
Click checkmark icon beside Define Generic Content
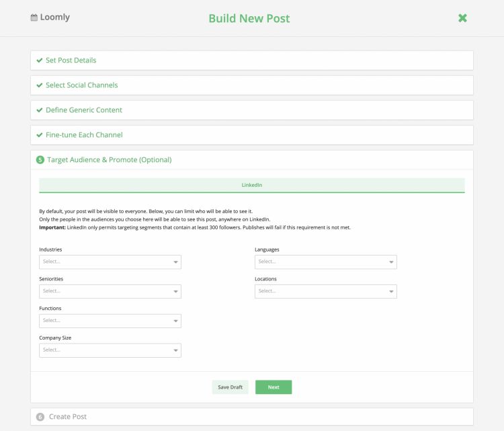(40, 110)
